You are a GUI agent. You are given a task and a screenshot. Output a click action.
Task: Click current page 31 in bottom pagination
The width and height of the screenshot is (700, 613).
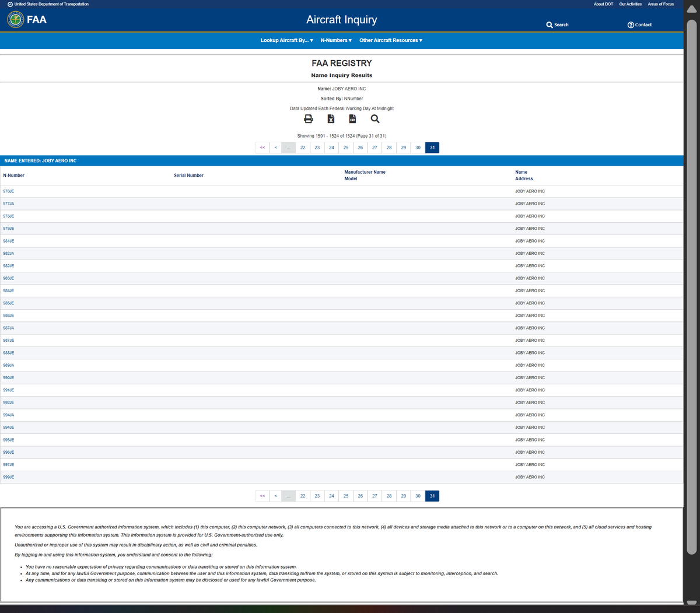432,496
